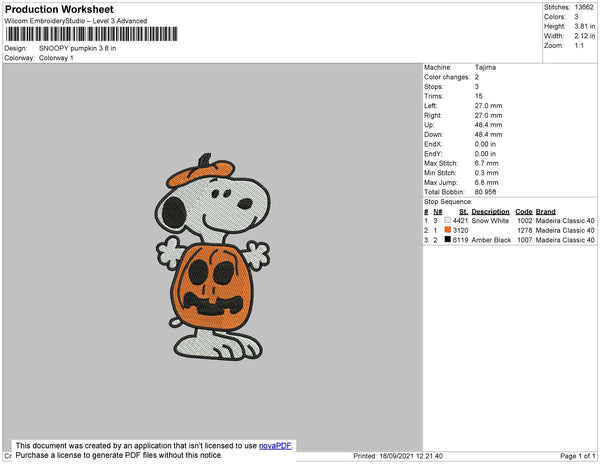Select the St. column header

[x=463, y=212]
